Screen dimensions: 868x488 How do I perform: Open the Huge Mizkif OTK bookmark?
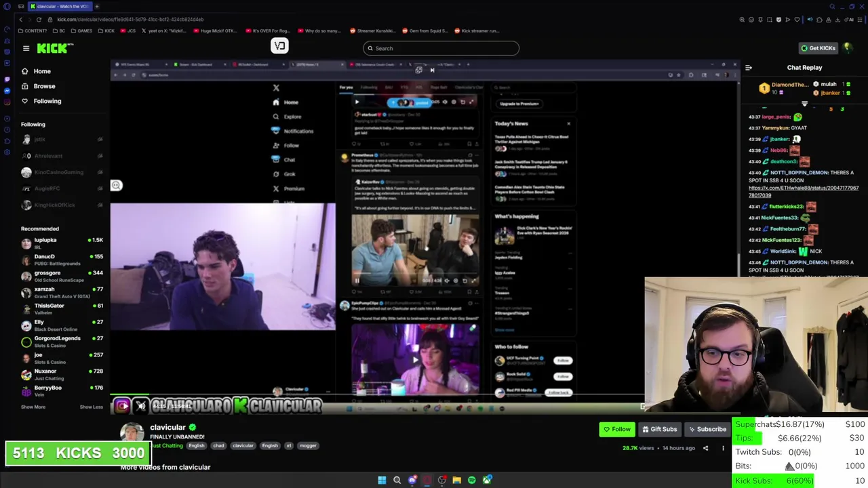coord(214,30)
